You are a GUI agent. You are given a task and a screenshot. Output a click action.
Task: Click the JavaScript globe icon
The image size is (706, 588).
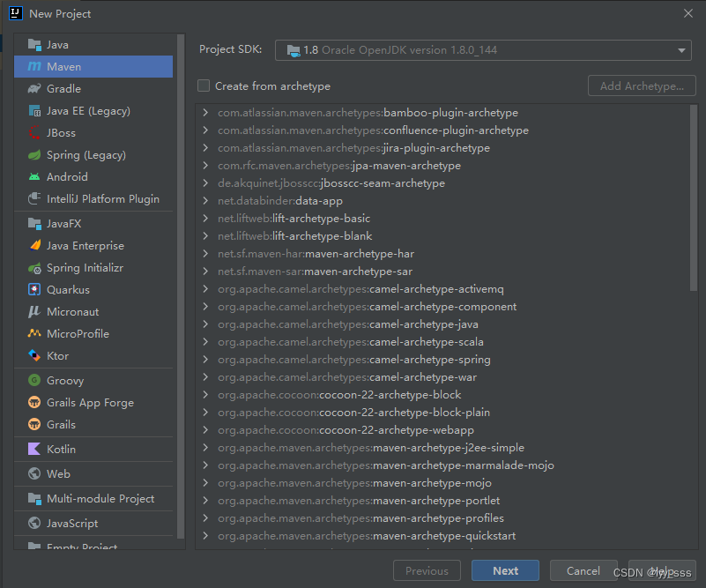click(34, 523)
